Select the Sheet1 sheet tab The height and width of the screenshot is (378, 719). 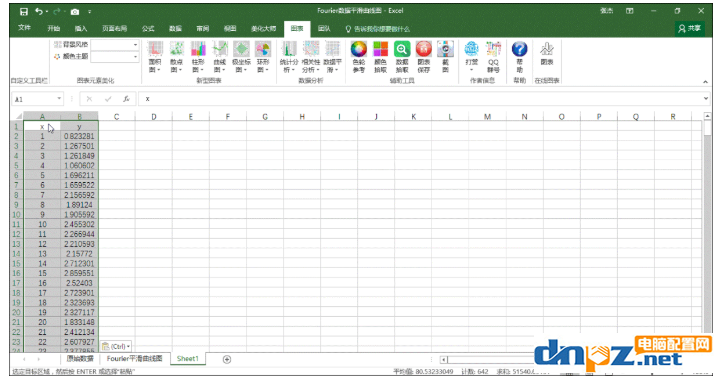(x=188, y=359)
